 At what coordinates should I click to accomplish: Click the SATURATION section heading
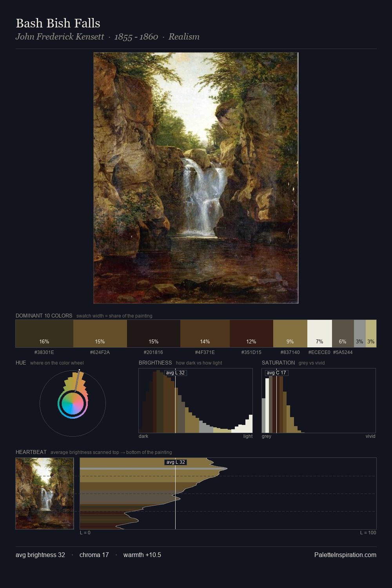point(278,363)
